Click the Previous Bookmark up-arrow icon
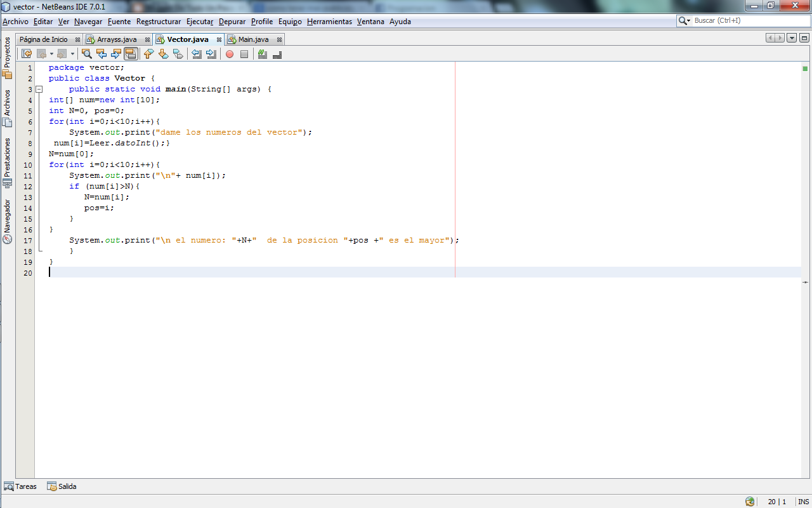Viewport: 812px width, 508px height. coord(147,53)
